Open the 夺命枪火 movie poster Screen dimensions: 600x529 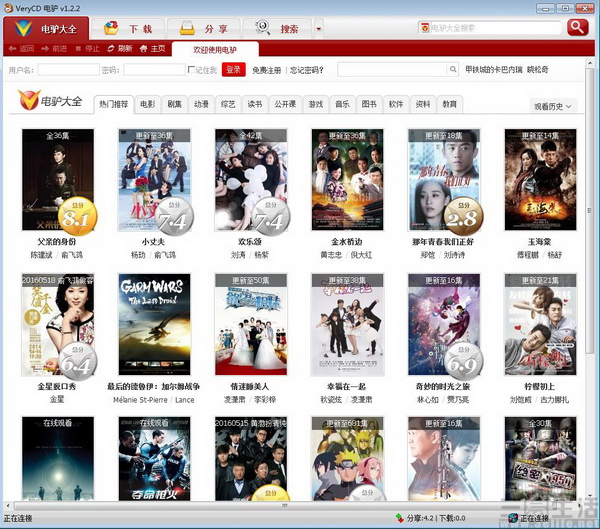click(154, 459)
